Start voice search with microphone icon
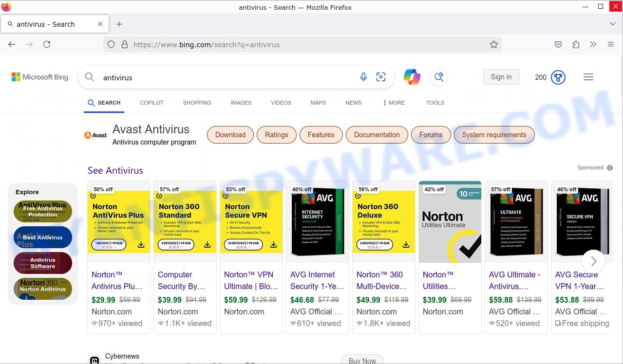 tap(363, 77)
